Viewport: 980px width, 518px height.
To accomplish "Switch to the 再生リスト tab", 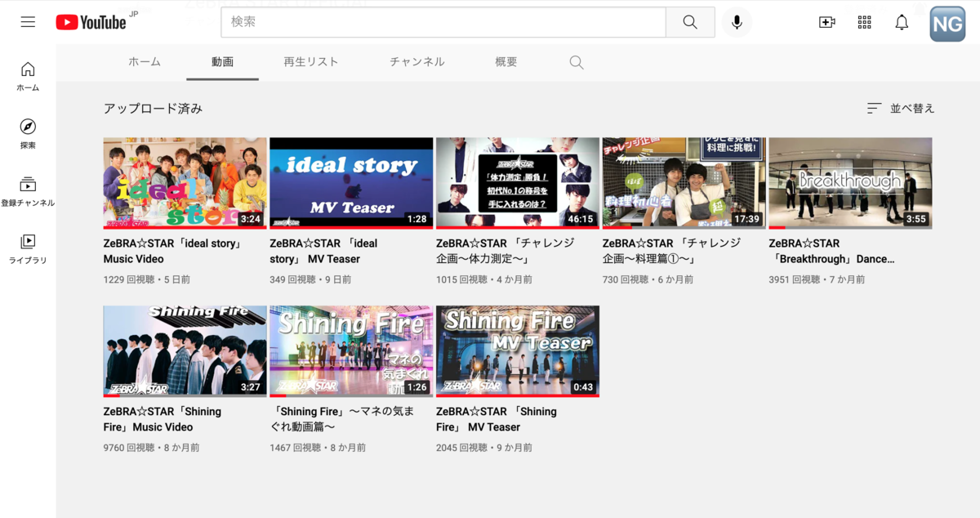I will (311, 62).
